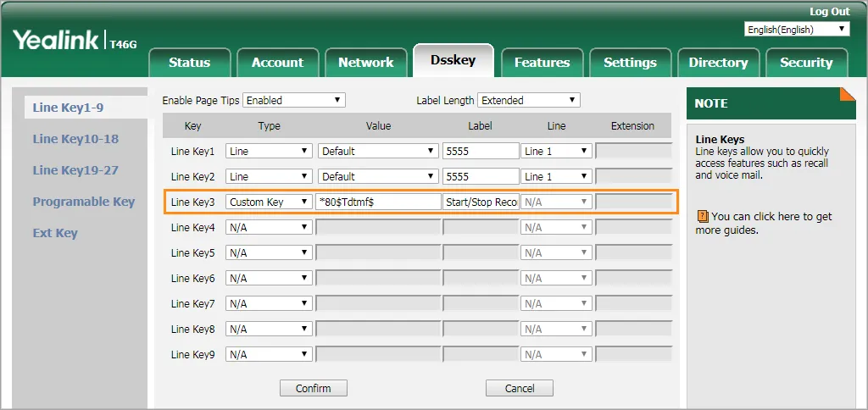868x410 pixels.
Task: Go to Programable Key page
Action: pyautogui.click(x=84, y=202)
